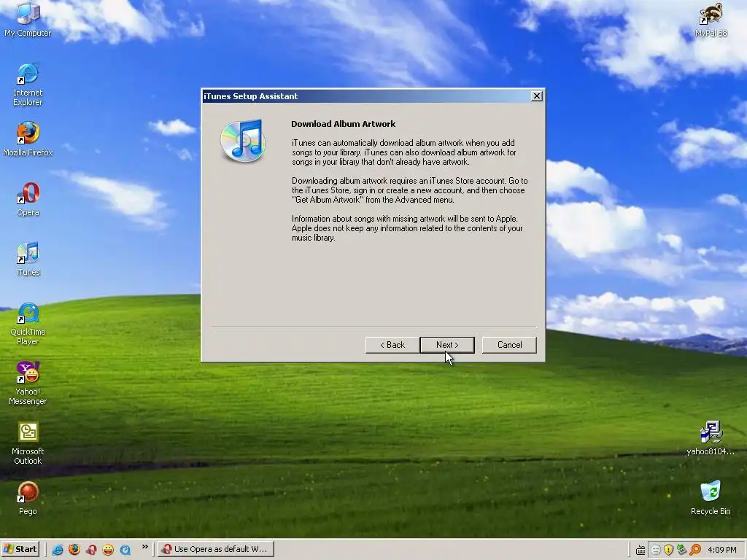Click the gray Yahoo Messenger face tray icon
Screen dimensions: 747x560
[x=656, y=550]
